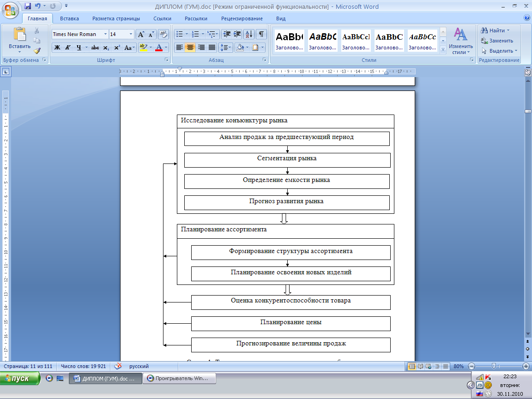
Task: Increase font size with grow font icon
Action: (x=141, y=34)
